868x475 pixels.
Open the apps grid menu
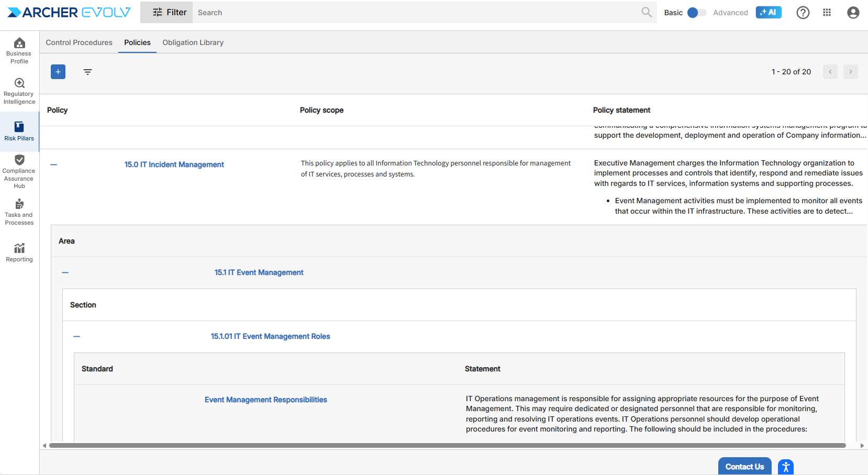click(827, 13)
